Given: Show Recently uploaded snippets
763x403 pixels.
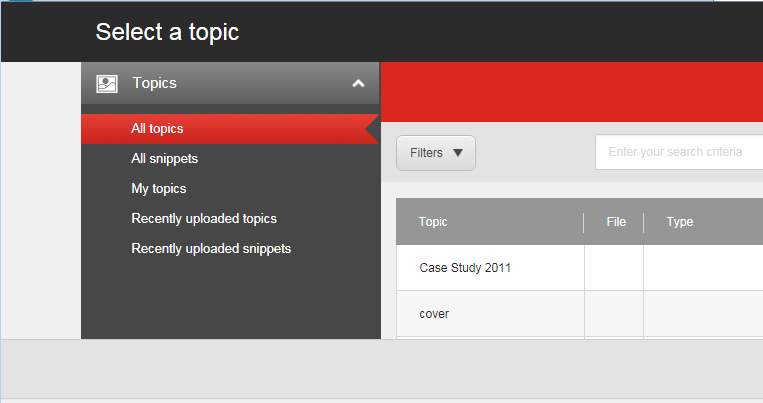Looking at the screenshot, I should tap(211, 249).
